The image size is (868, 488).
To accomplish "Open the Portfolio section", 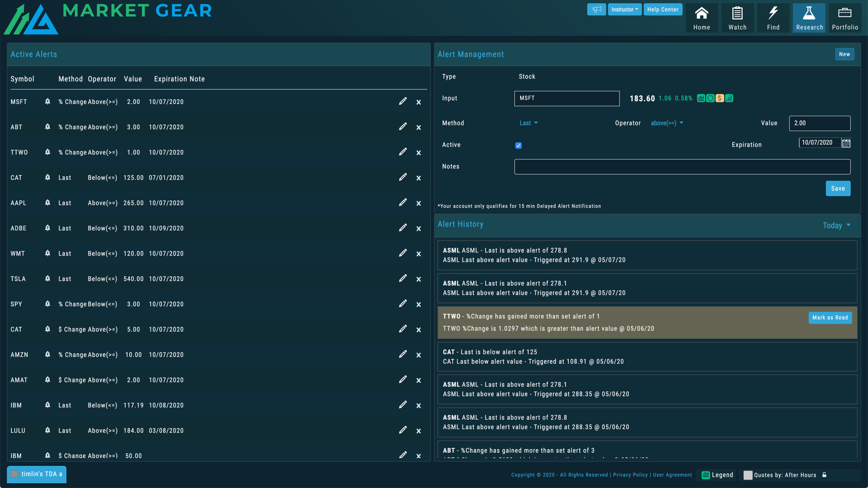I will tap(845, 18).
